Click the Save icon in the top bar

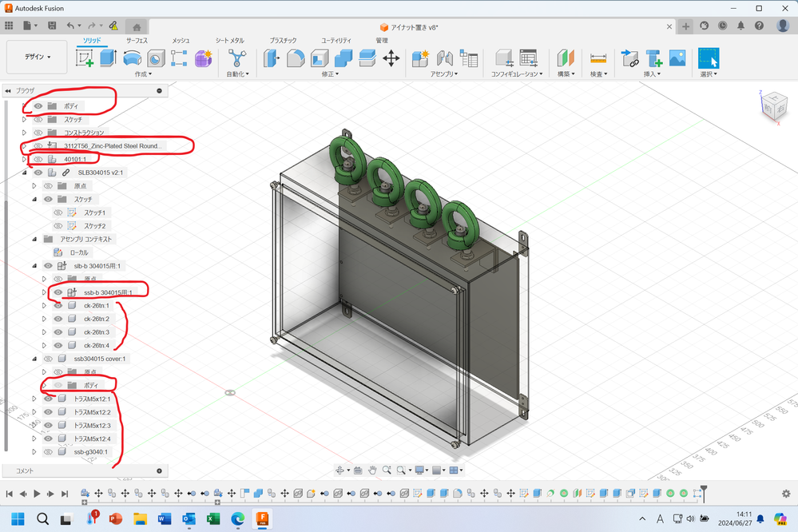click(52, 26)
